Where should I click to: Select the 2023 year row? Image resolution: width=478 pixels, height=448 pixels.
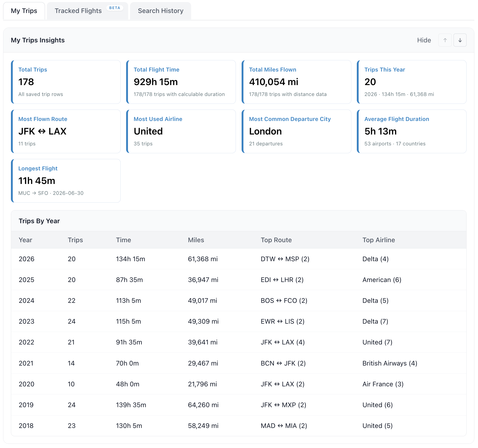[x=239, y=321]
